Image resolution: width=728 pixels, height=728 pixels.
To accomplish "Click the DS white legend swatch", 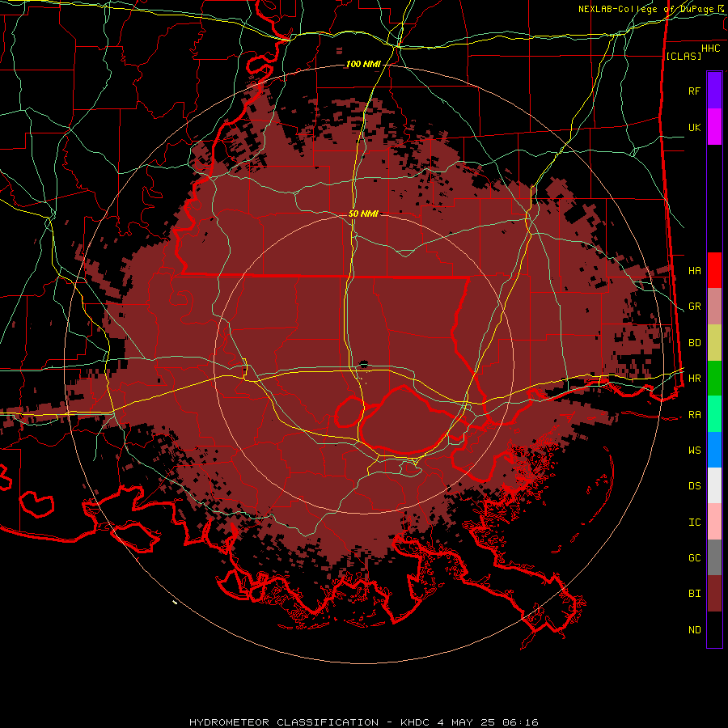I will click(714, 485).
